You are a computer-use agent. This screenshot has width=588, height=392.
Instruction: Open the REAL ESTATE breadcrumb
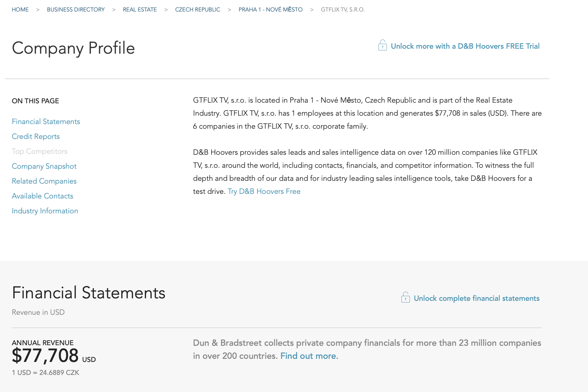point(140,10)
